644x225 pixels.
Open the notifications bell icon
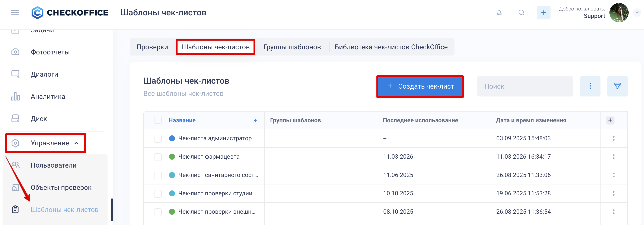click(x=499, y=13)
